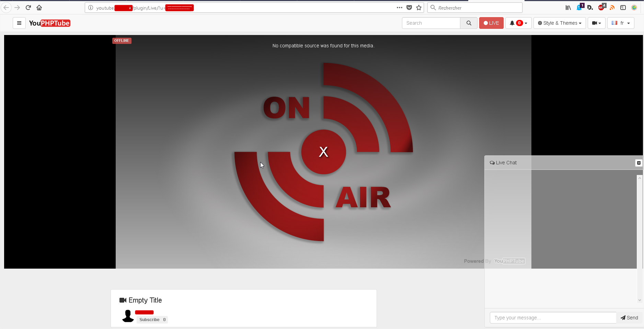This screenshot has height=329, width=644.
Task: Open the channel owner's avatar
Action: [x=128, y=316]
